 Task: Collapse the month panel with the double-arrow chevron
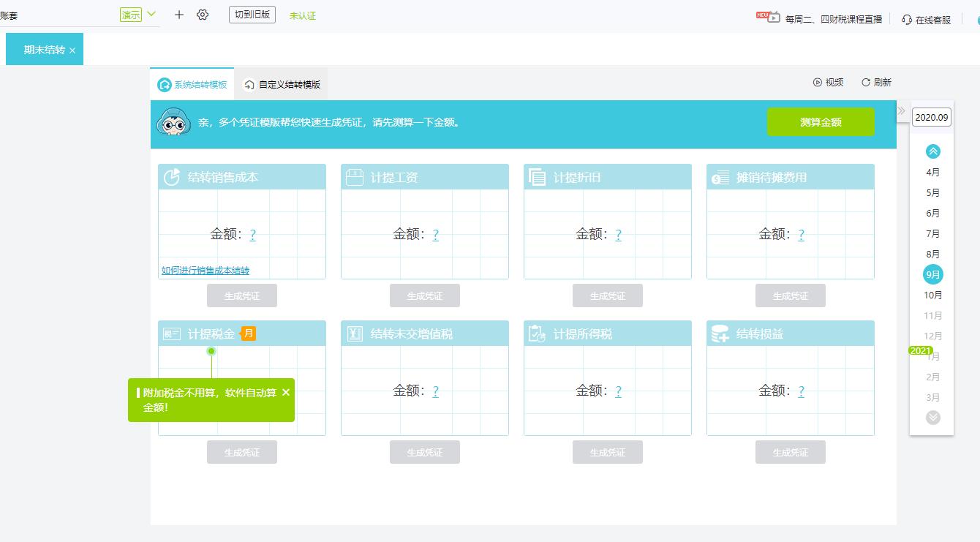tap(902, 112)
